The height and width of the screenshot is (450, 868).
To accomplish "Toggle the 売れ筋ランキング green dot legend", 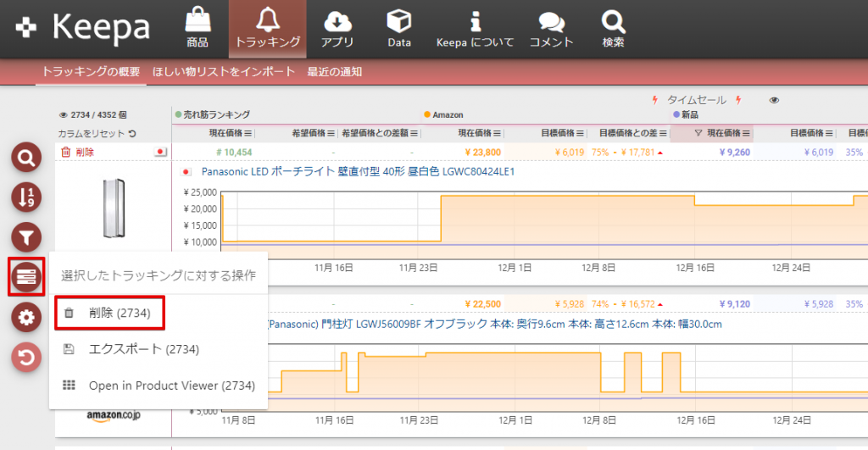I will [178, 114].
